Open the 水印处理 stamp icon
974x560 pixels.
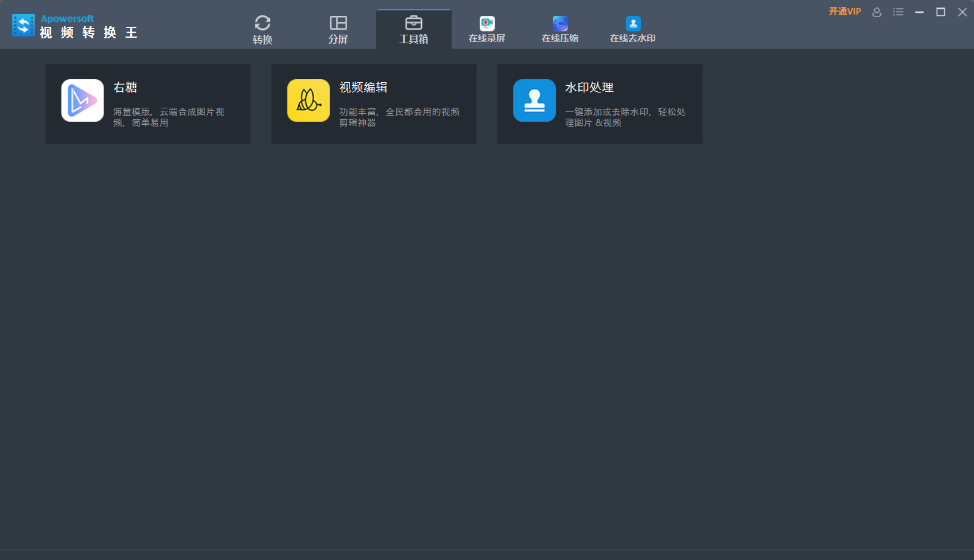pyautogui.click(x=534, y=100)
